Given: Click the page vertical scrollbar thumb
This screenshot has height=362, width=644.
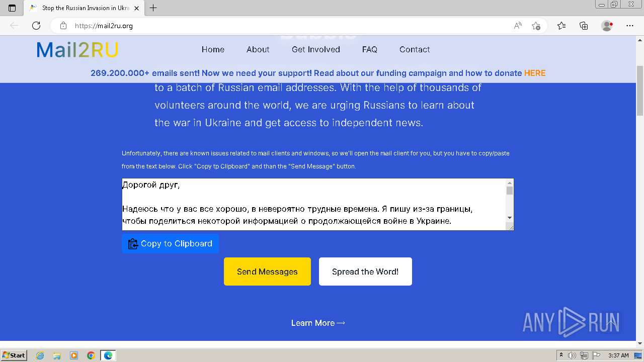Looking at the screenshot, I should pyautogui.click(x=640, y=90).
